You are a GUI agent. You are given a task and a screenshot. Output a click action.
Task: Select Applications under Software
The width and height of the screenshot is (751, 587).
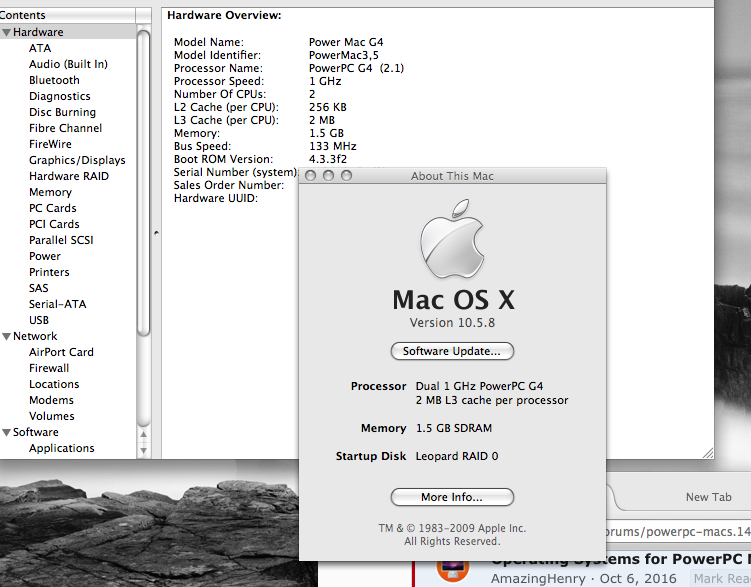click(61, 448)
